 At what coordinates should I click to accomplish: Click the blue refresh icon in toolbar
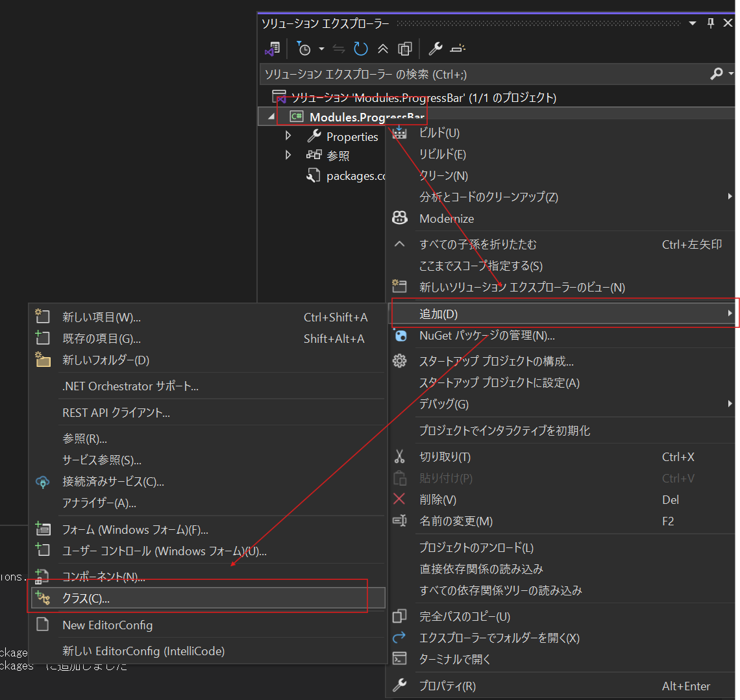360,49
